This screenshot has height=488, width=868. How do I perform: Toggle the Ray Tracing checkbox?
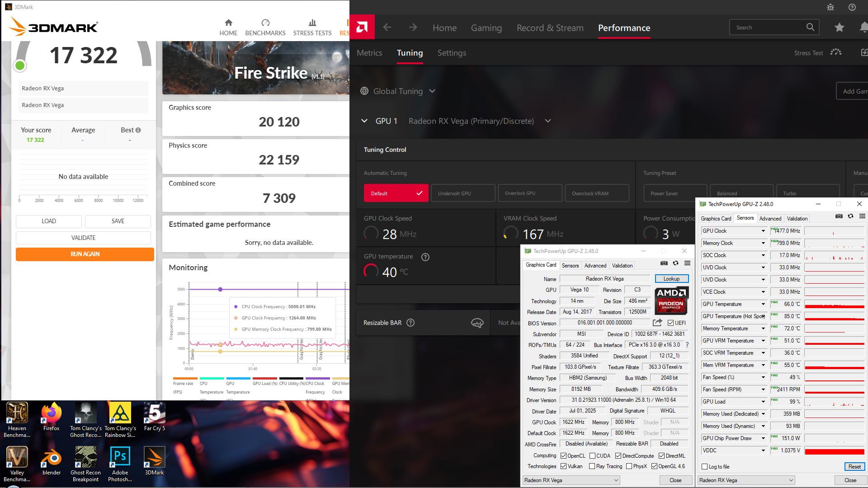tap(592, 466)
